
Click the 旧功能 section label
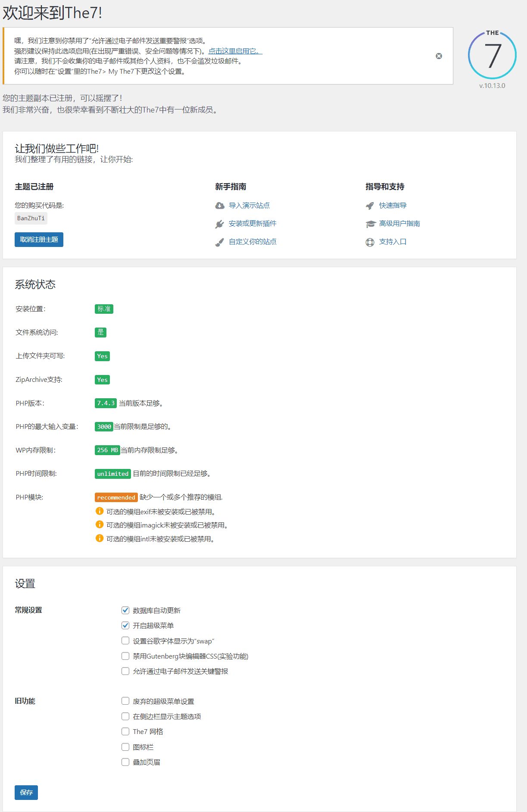pyautogui.click(x=25, y=701)
